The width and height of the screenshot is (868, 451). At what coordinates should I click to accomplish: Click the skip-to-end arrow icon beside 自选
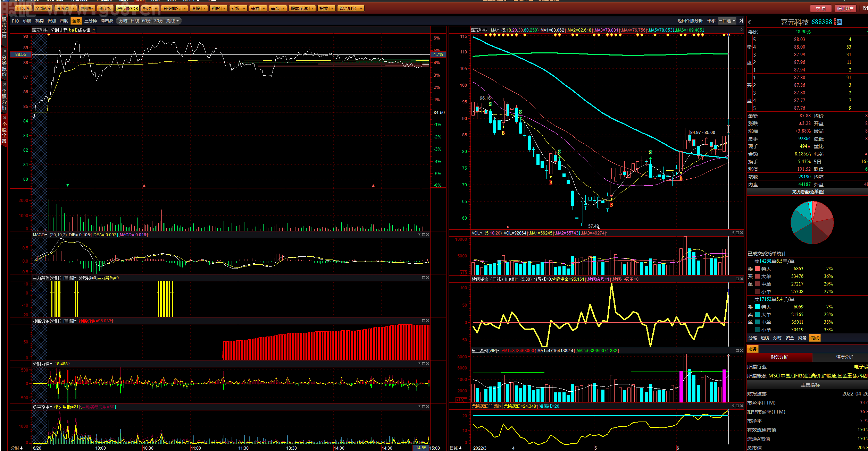tap(741, 21)
